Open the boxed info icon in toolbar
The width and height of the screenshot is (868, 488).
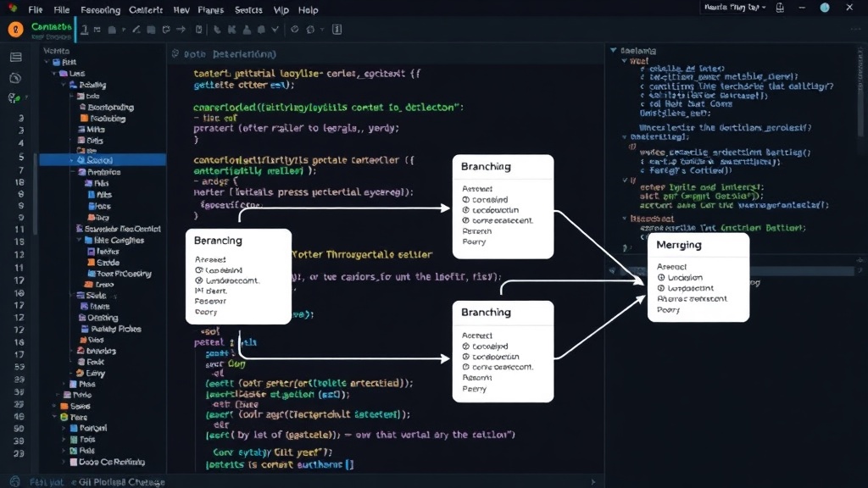click(x=337, y=30)
